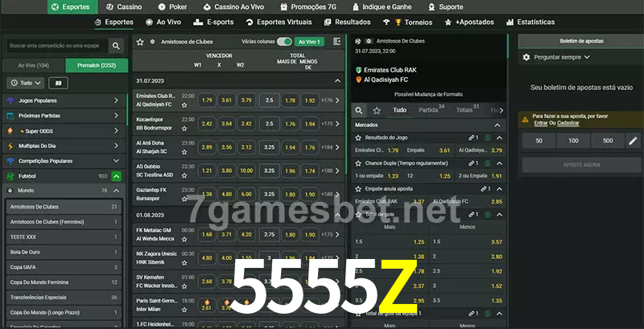Click the pencil icon to edit stakes
This screenshot has width=644, height=329.
click(x=632, y=141)
